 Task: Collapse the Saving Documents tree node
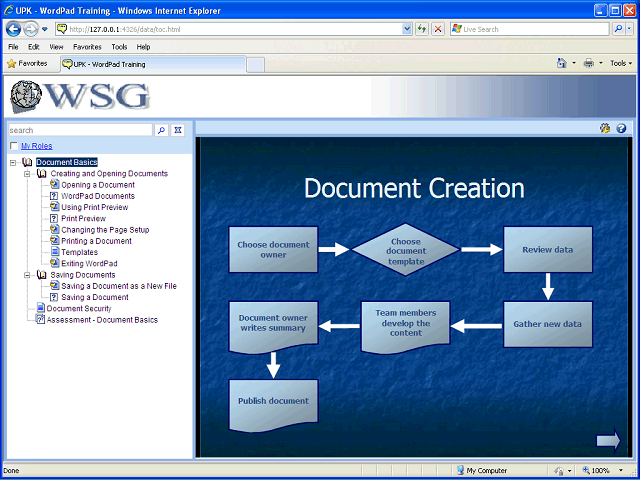click(27, 275)
